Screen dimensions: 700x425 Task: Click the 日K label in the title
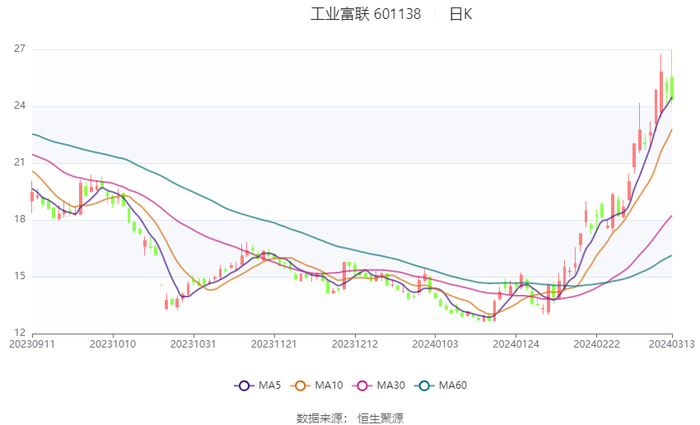pos(460,14)
